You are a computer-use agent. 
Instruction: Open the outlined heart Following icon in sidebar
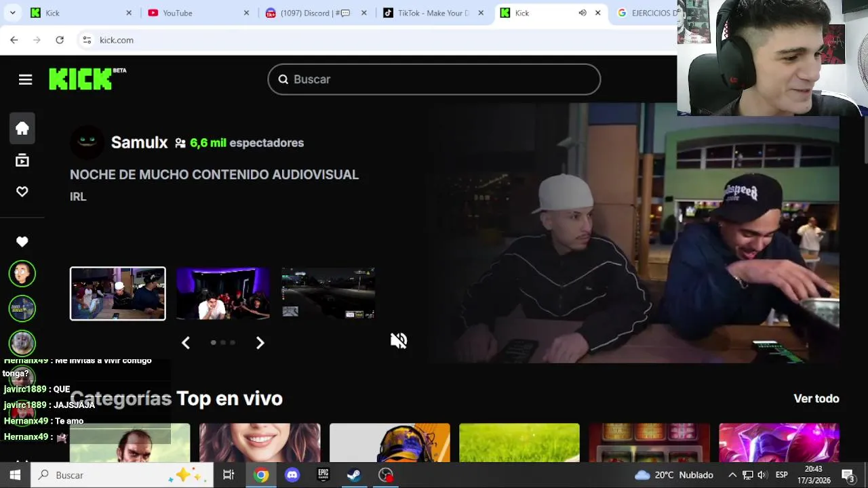(x=22, y=192)
